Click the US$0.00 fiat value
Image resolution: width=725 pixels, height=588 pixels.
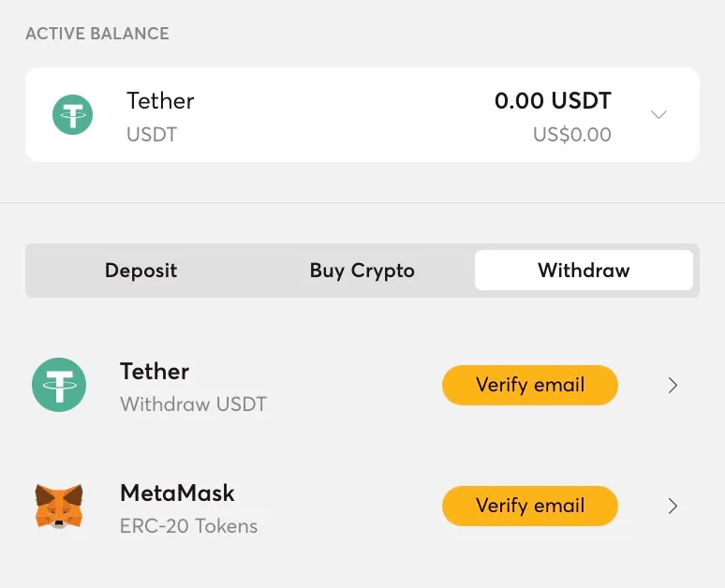click(572, 135)
